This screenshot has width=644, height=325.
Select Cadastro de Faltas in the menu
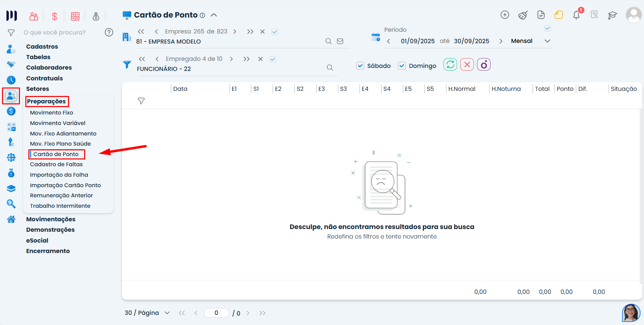click(x=56, y=164)
